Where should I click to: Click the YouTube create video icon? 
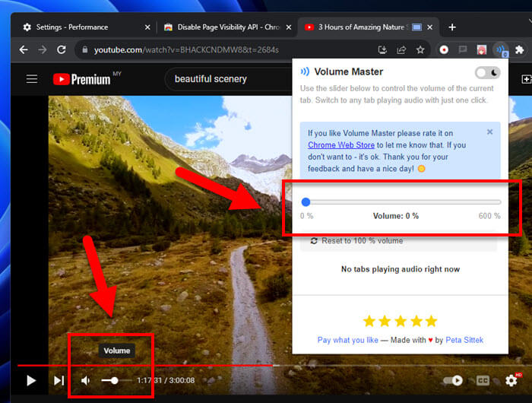[x=526, y=79]
